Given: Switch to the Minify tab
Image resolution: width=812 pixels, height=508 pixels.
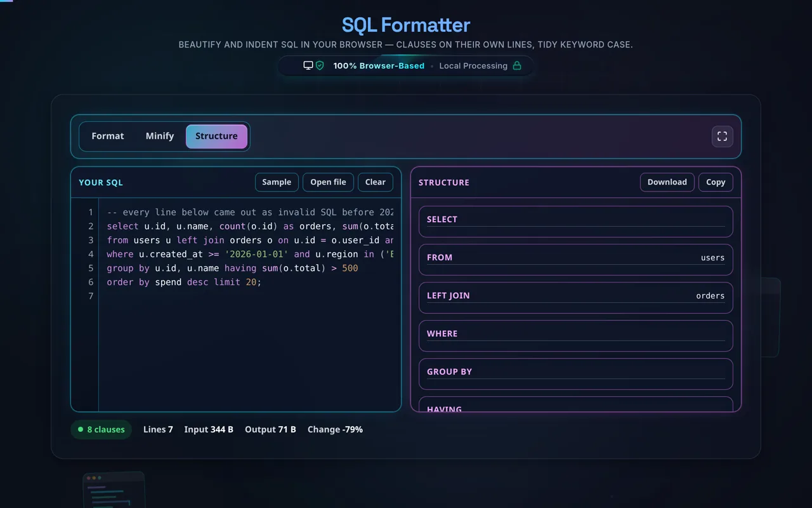Looking at the screenshot, I should pyautogui.click(x=160, y=136).
